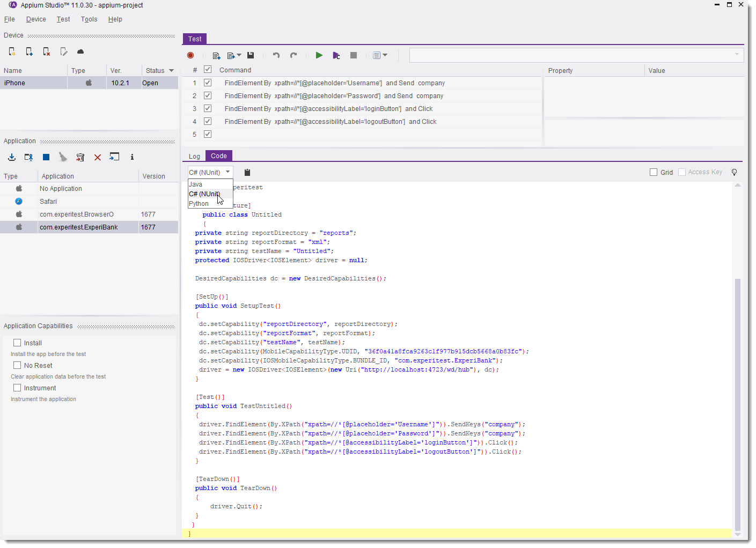This screenshot has height=548, width=756.
Task: Start recording with the red record button
Action: (x=190, y=55)
